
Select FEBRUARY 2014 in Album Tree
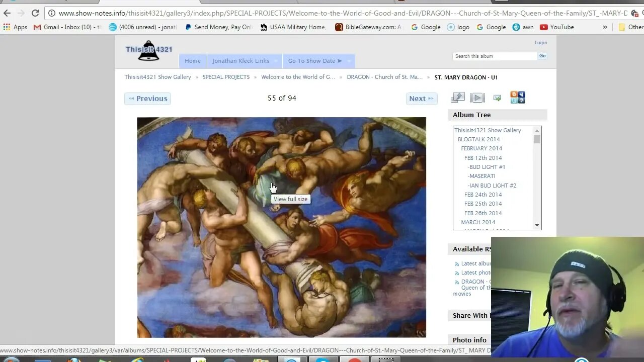481,148
